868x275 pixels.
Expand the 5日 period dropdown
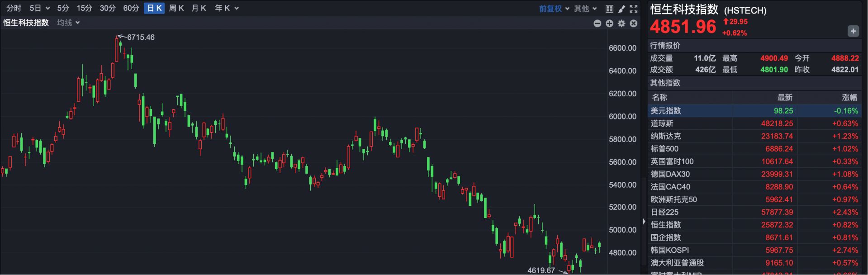pos(39,8)
